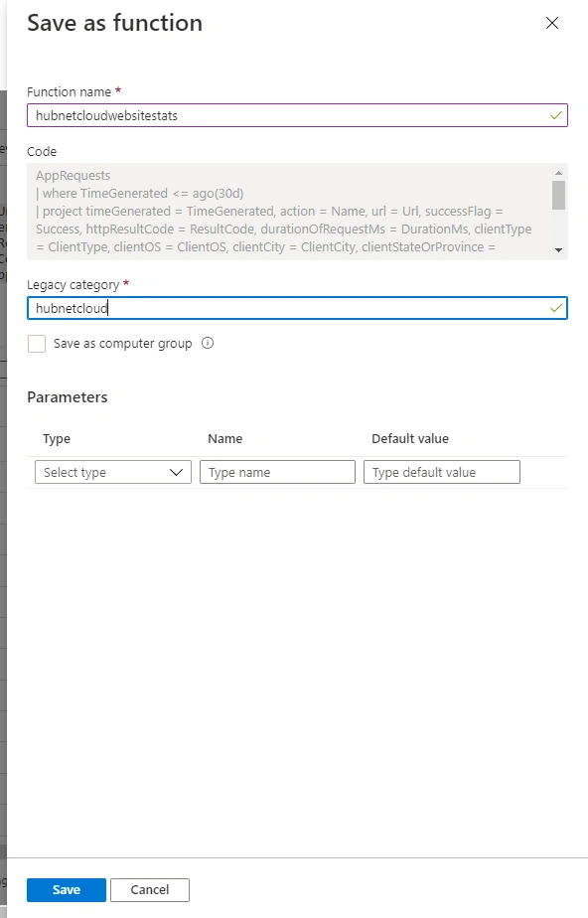Click the Default value column header
The width and height of the screenshot is (588, 918).
coord(410,438)
